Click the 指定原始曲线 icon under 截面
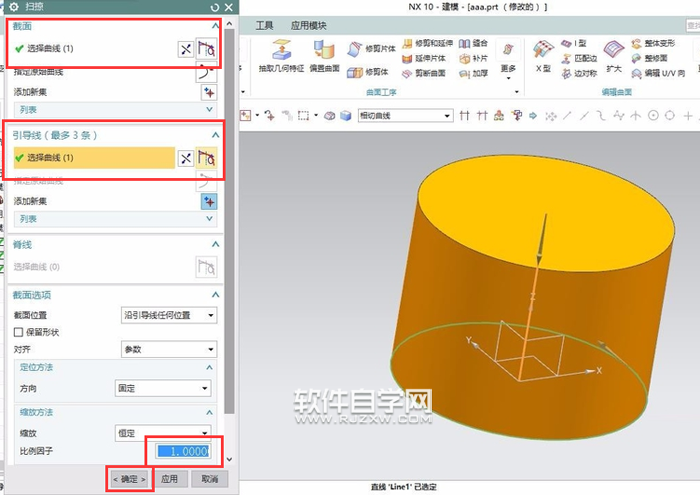Image resolution: width=700 pixels, height=495 pixels. pos(206,71)
